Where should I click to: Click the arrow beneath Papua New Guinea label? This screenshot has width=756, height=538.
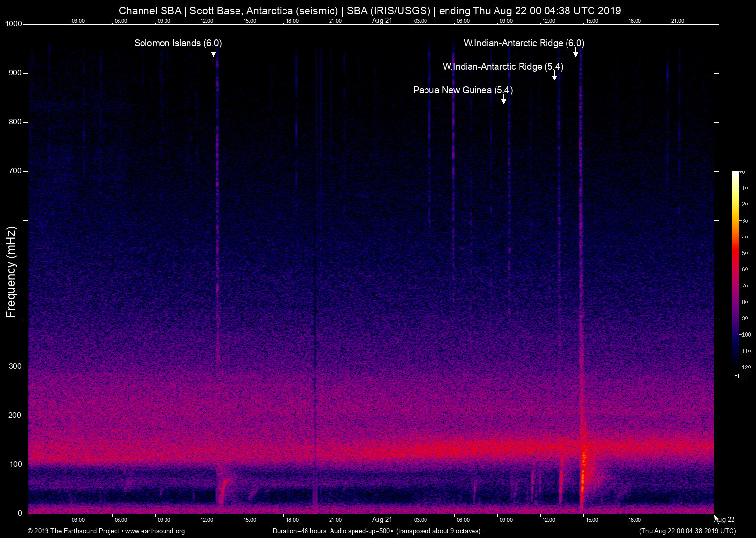(x=503, y=100)
